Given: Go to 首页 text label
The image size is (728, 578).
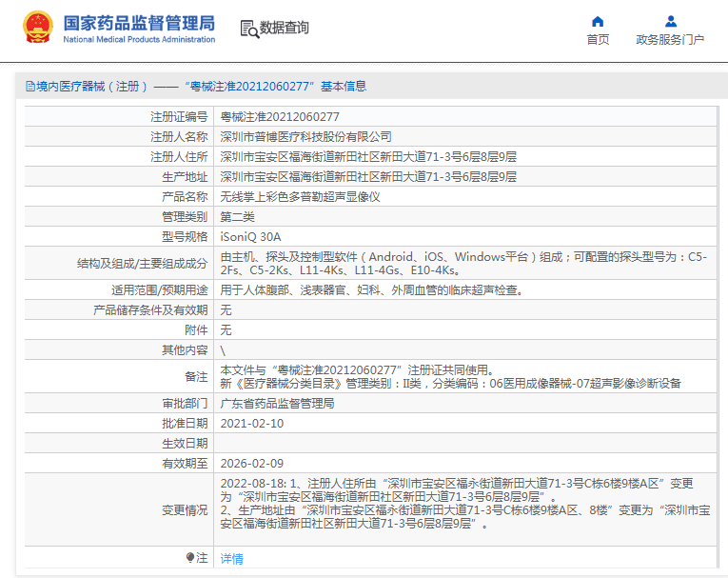Looking at the screenshot, I should click(598, 40).
